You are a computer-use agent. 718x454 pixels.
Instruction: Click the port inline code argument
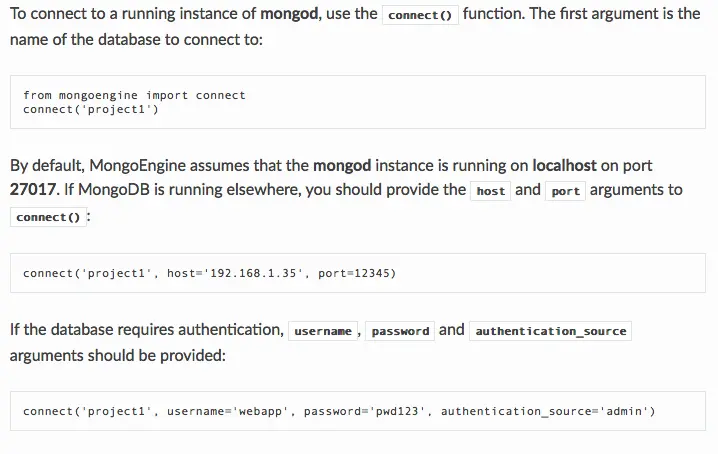[566, 191]
